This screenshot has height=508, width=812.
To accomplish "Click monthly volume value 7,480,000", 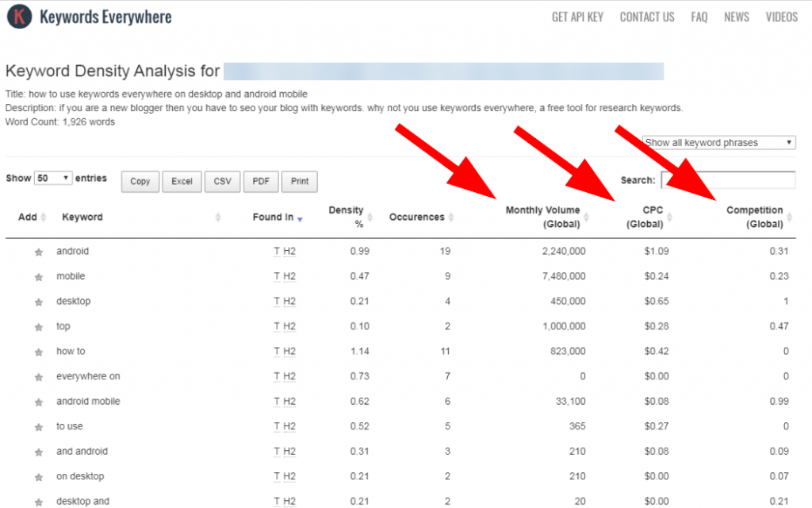I will pyautogui.click(x=564, y=276).
